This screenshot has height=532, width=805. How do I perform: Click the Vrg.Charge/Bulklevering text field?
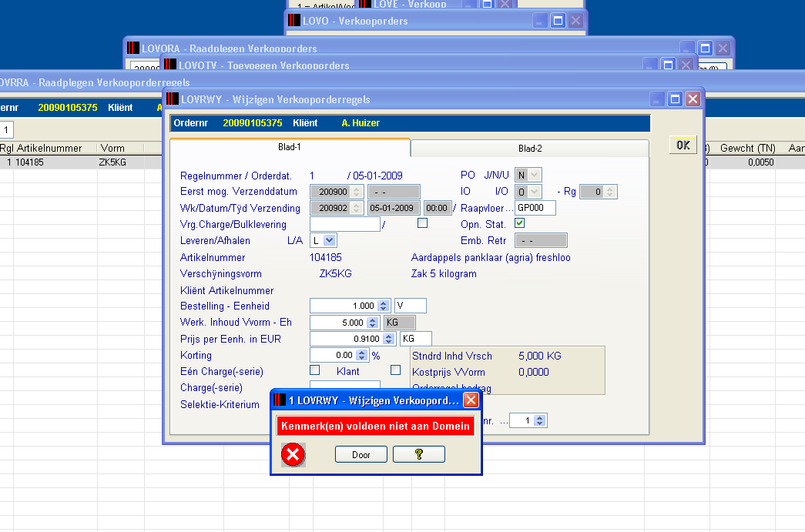345,224
